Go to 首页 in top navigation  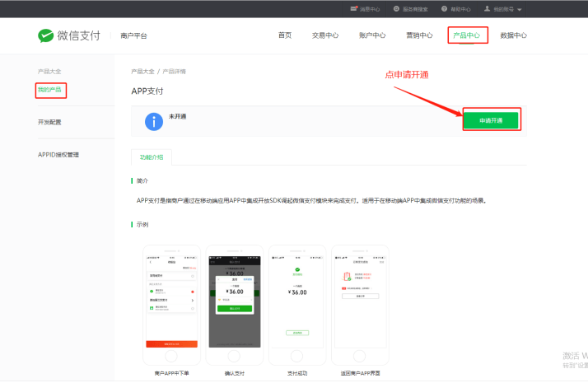pyautogui.click(x=285, y=35)
